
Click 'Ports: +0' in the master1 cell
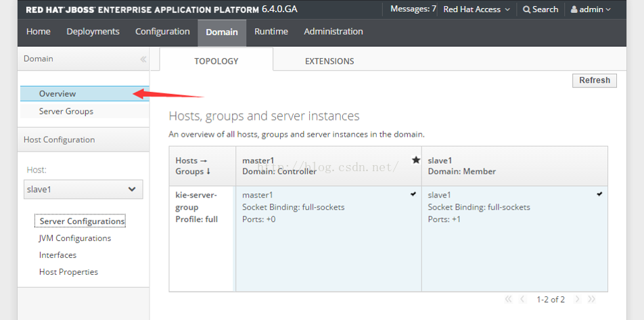click(x=258, y=219)
